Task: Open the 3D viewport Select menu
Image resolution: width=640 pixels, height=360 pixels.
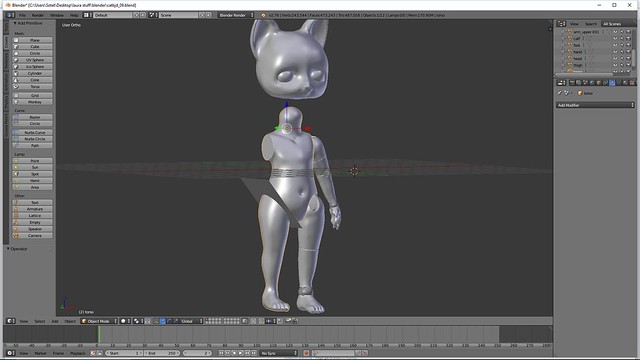Action: [x=40, y=321]
